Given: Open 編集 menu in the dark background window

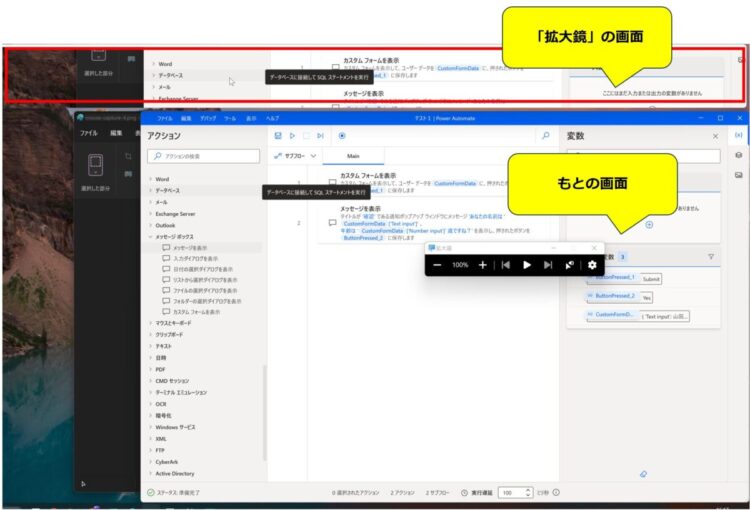Looking at the screenshot, I should pos(116,133).
